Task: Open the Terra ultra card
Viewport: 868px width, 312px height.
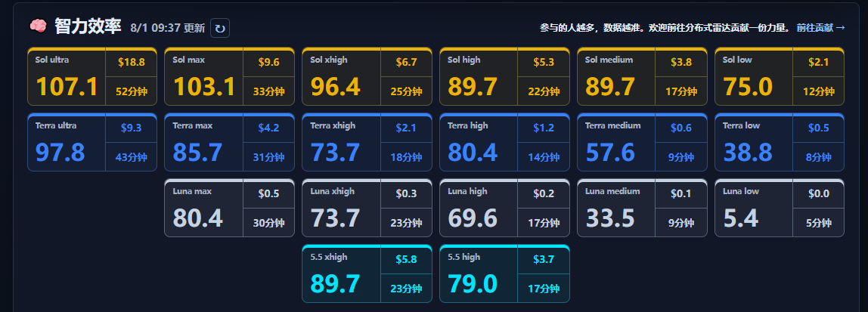Action: (x=92, y=142)
